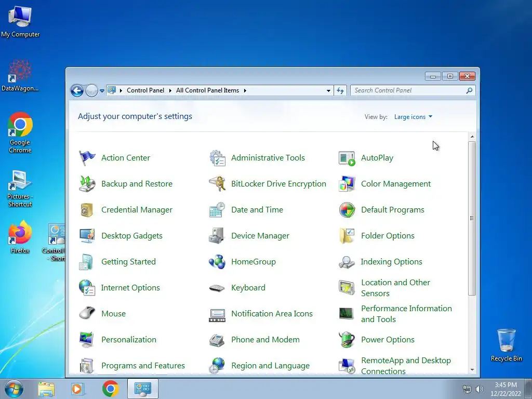The width and height of the screenshot is (532, 399).
Task: Expand the arrow before 'Control Panel' breadcrumb
Action: (x=121, y=90)
